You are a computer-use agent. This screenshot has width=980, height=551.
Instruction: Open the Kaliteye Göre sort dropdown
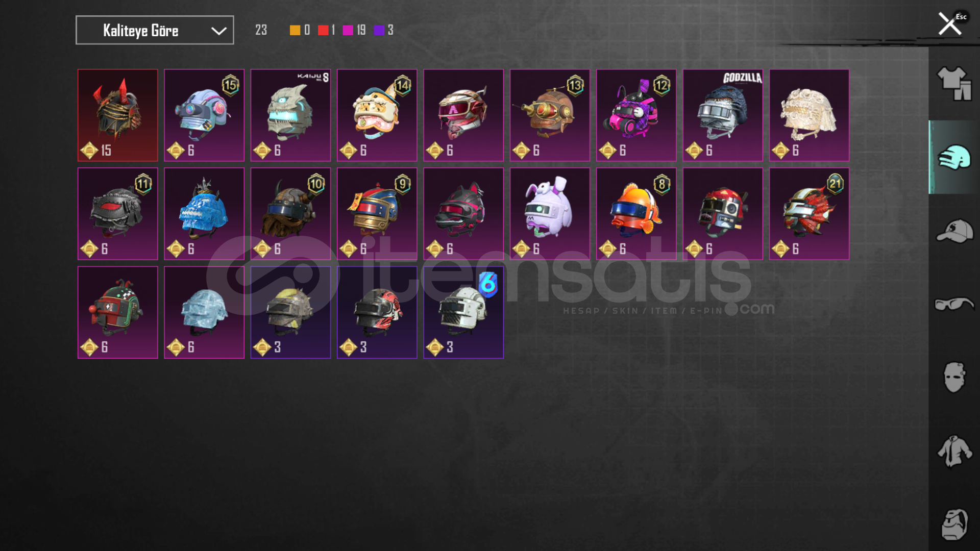(155, 30)
